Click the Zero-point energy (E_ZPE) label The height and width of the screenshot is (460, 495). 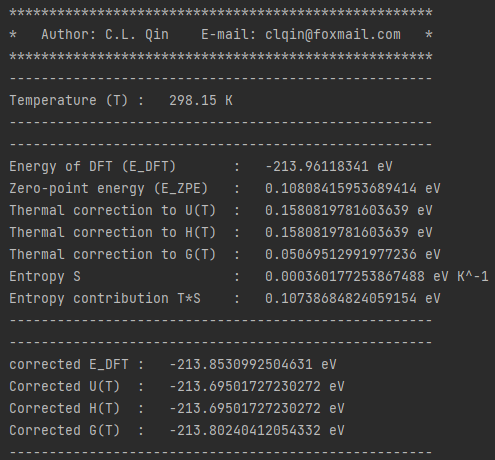click(x=108, y=189)
